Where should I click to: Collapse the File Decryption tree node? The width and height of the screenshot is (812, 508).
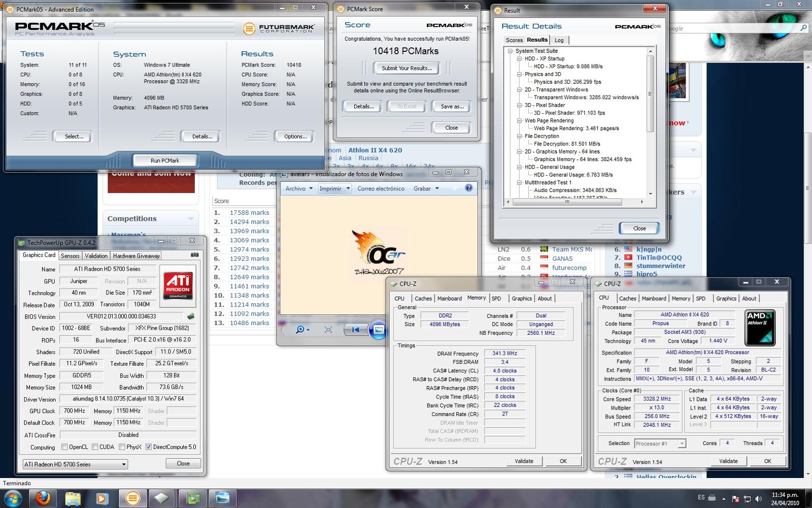520,136
